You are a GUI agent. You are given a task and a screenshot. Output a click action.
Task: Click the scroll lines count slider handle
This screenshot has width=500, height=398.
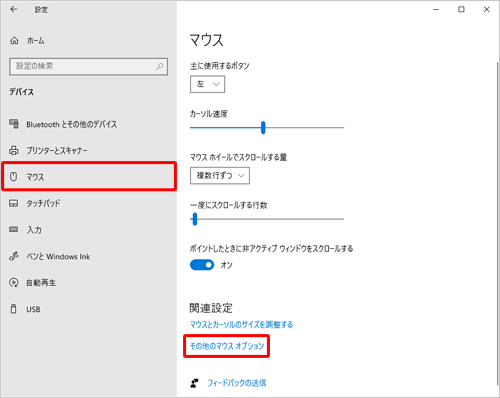(195, 219)
